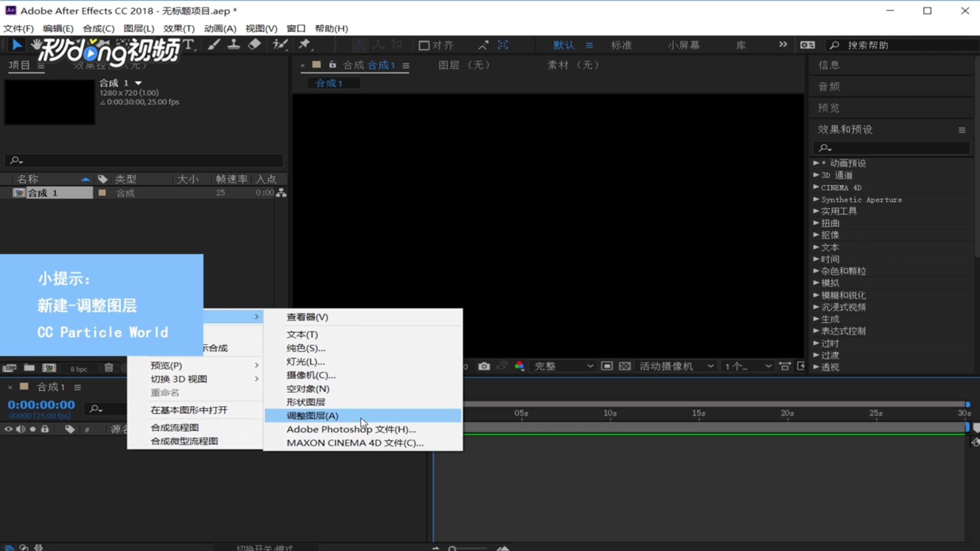Screen dimensions: 980x551
Task: Click the snapshot camera icon
Action: point(484,366)
